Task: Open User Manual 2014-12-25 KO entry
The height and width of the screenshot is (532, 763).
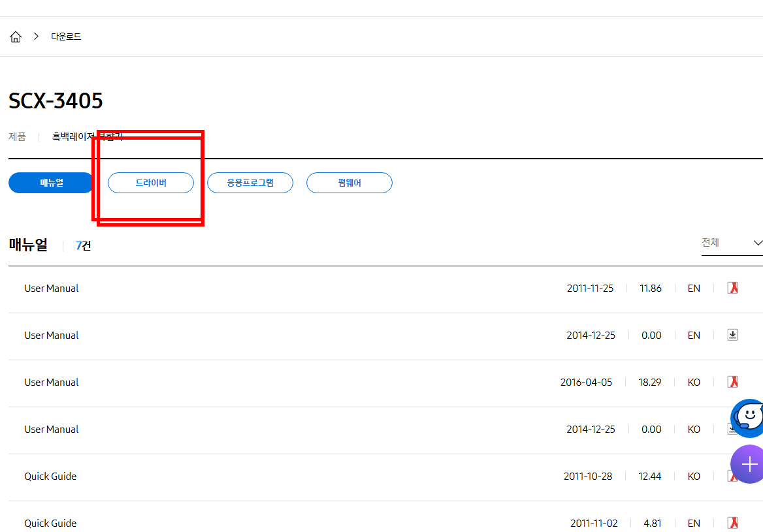Action: click(52, 430)
